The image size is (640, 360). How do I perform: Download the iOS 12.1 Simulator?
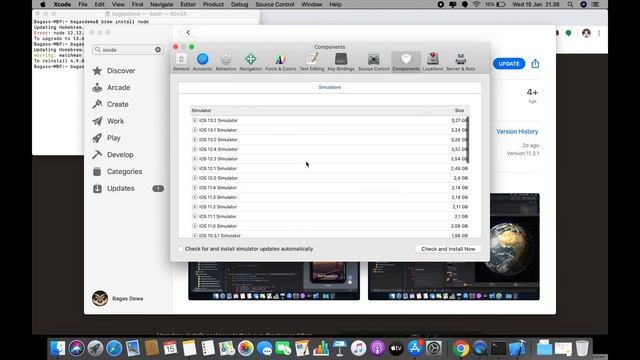click(195, 168)
